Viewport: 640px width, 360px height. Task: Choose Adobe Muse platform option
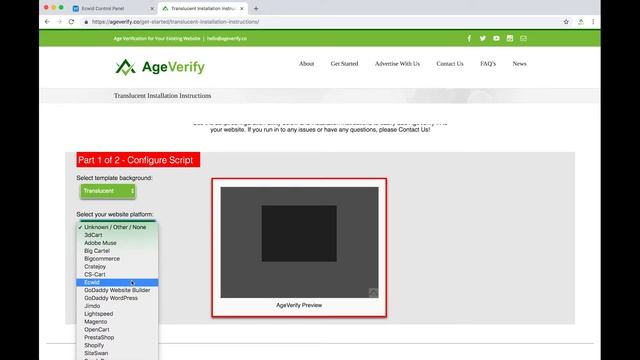pos(117,243)
